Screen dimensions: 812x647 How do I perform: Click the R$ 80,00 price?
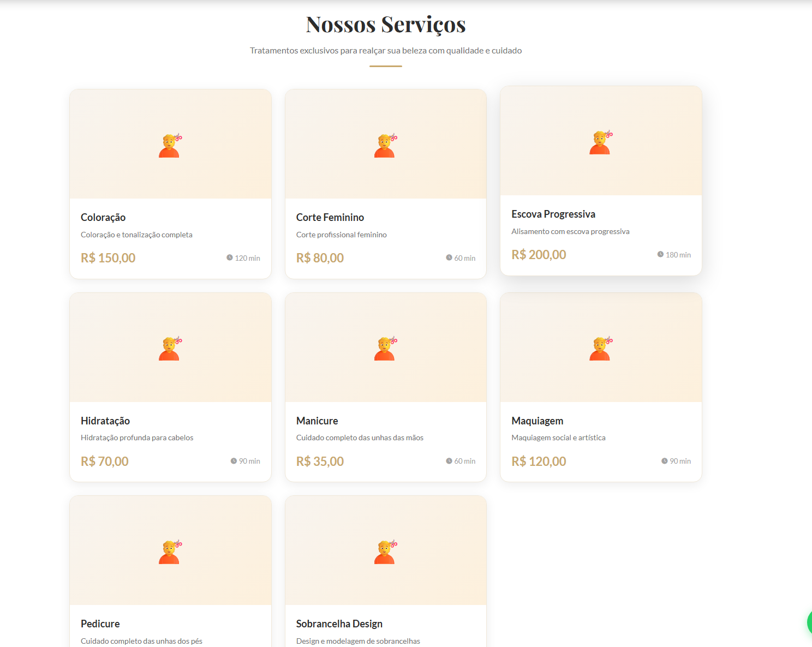click(320, 258)
